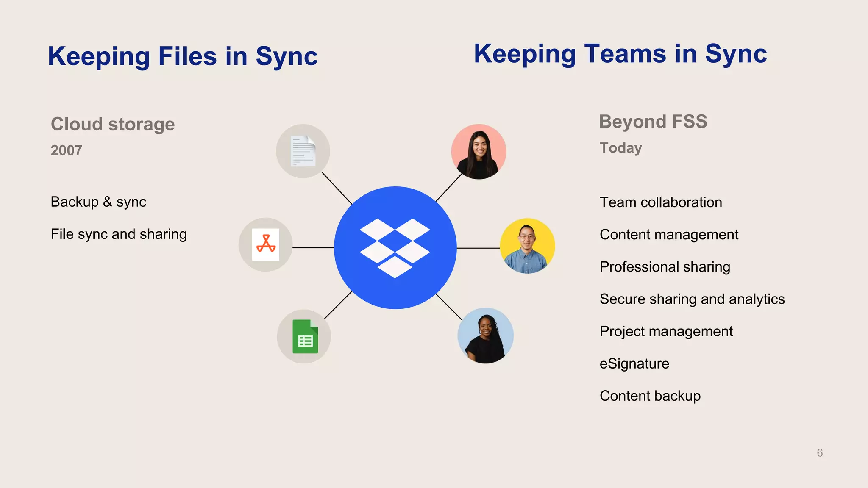Click the slide page number 6
The height and width of the screenshot is (488, 868).
(x=820, y=453)
